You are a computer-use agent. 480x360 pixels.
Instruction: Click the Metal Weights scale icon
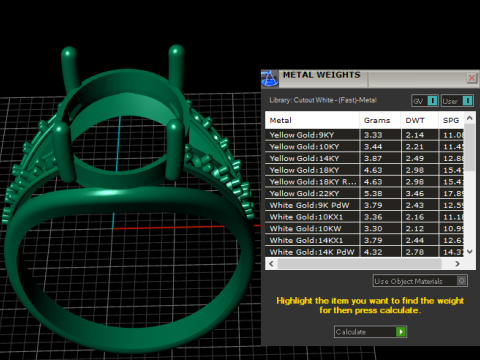[x=269, y=79]
